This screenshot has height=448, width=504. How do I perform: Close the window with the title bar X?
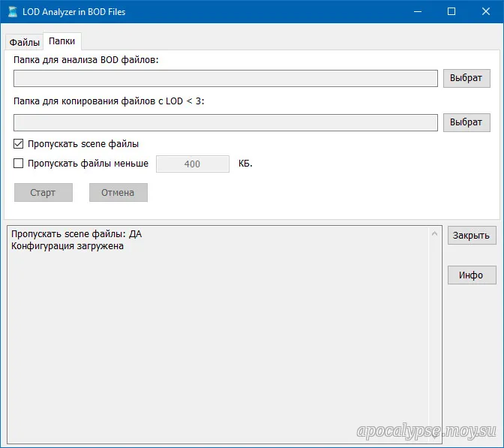click(x=486, y=12)
